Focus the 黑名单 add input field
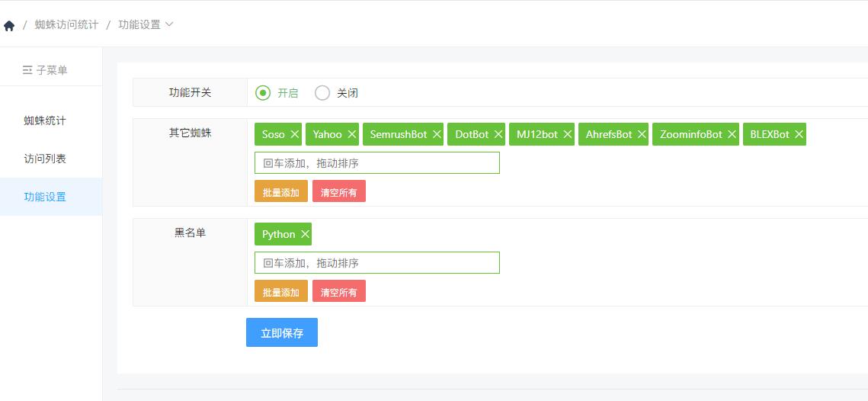868x401 pixels. tap(377, 262)
